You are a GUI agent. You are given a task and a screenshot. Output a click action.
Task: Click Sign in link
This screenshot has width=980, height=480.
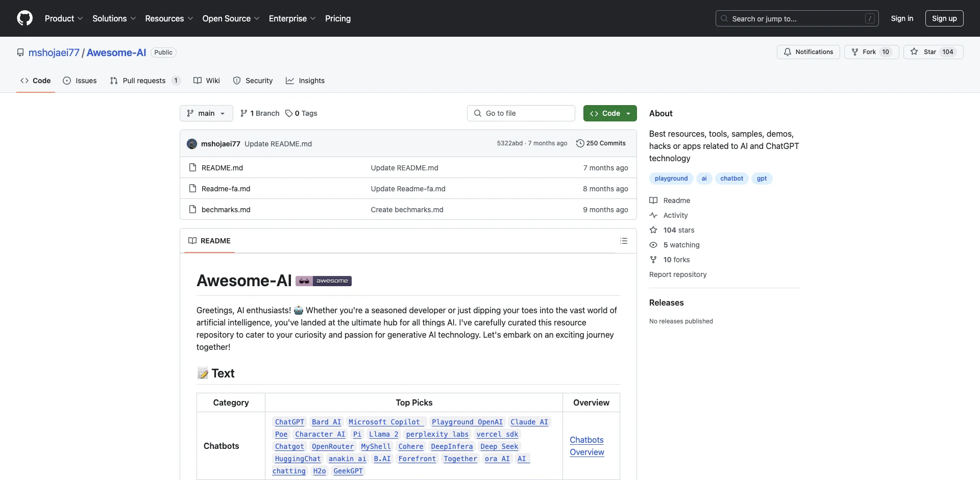coord(902,18)
